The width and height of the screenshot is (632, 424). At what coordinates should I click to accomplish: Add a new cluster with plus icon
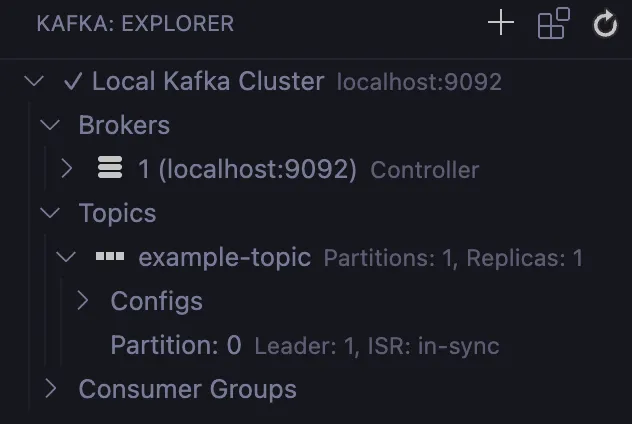click(x=501, y=23)
